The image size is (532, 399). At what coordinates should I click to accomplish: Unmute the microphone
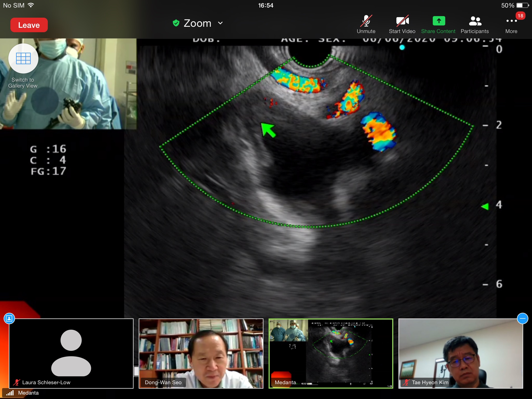tap(366, 24)
